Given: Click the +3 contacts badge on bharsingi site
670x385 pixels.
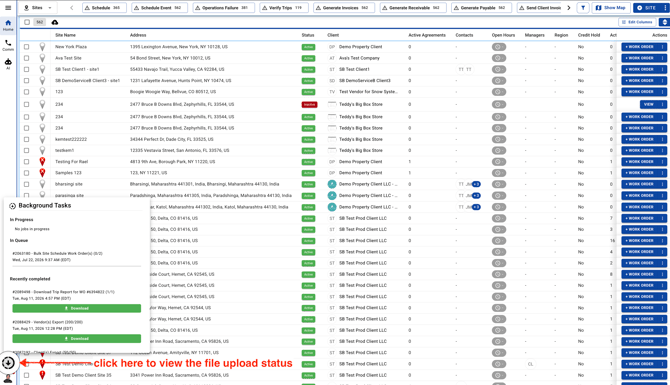Looking at the screenshot, I should (x=476, y=184).
